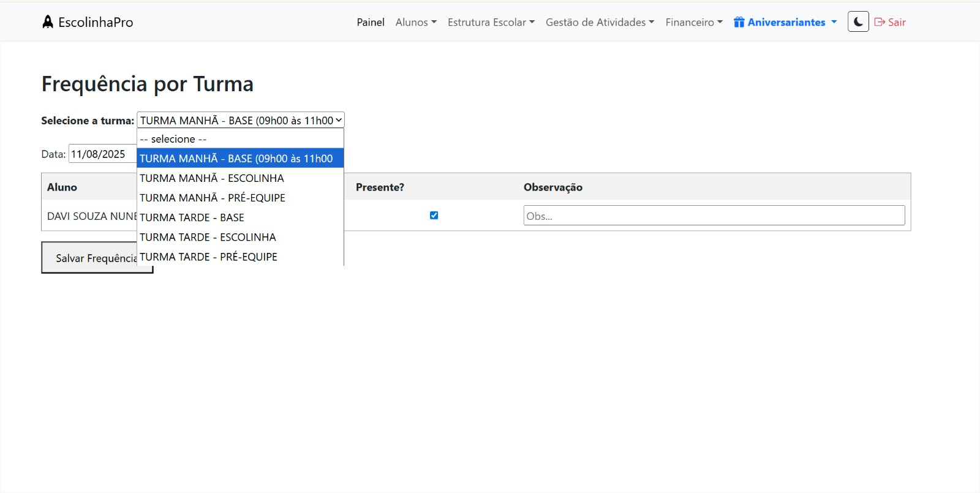Click the EscolinhaPro rocket logo icon
The height and width of the screenshot is (493, 980).
48,22
